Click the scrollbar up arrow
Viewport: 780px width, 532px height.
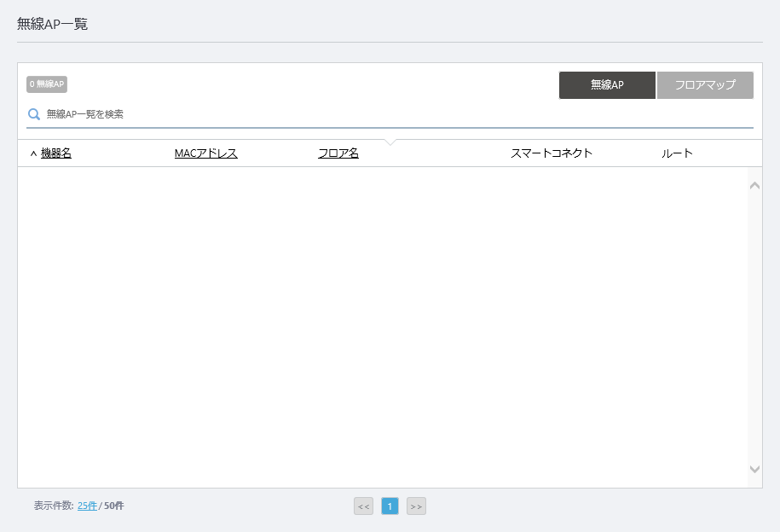pos(754,186)
